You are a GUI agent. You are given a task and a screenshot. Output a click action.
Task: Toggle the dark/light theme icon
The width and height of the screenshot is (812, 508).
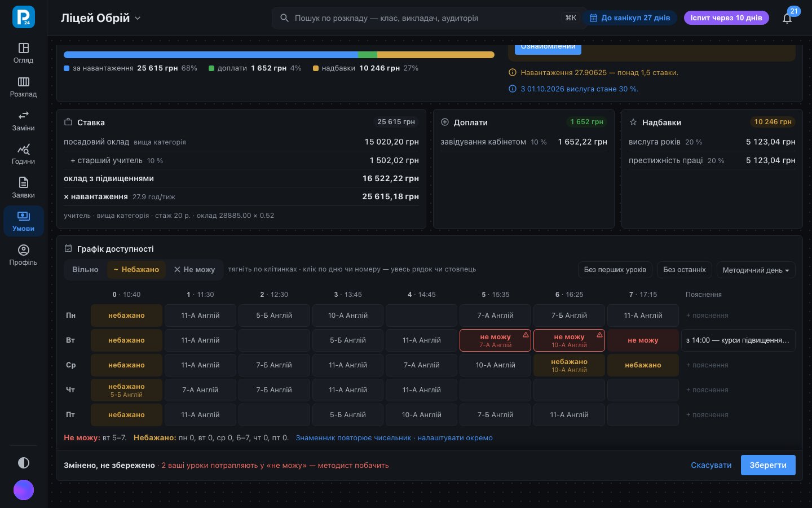[x=24, y=463]
